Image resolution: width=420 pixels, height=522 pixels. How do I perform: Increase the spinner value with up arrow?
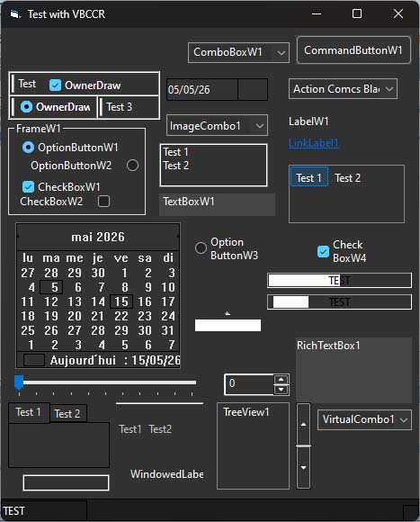pos(281,380)
